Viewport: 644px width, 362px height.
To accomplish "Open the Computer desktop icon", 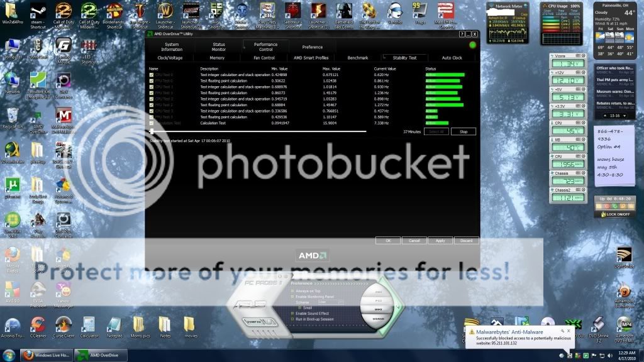I will 13,49.
